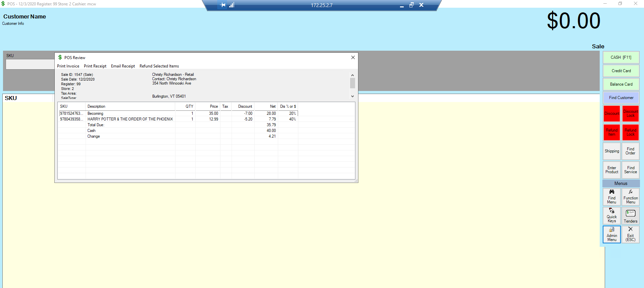Click the Description column header
The image size is (644, 288).
[130, 106]
